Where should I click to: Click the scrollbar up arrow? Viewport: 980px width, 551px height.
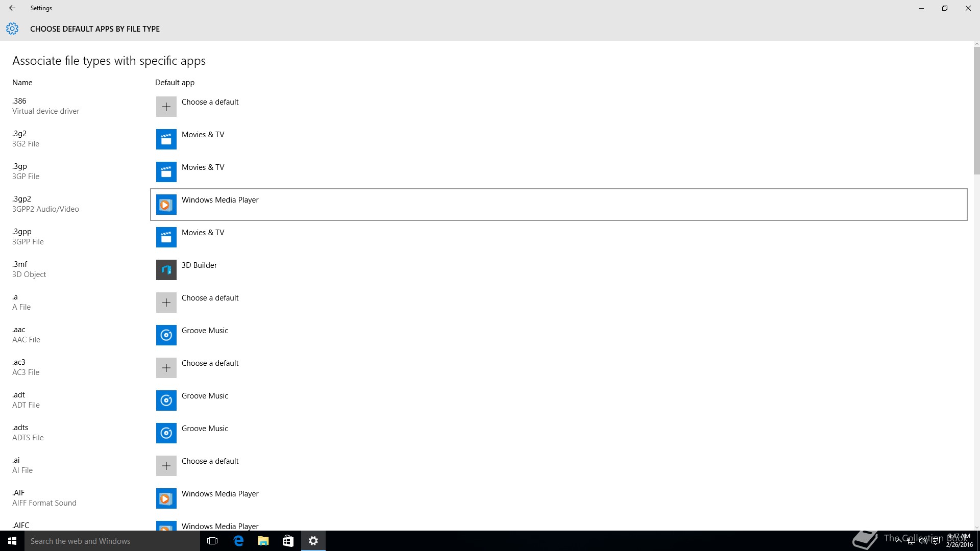976,44
